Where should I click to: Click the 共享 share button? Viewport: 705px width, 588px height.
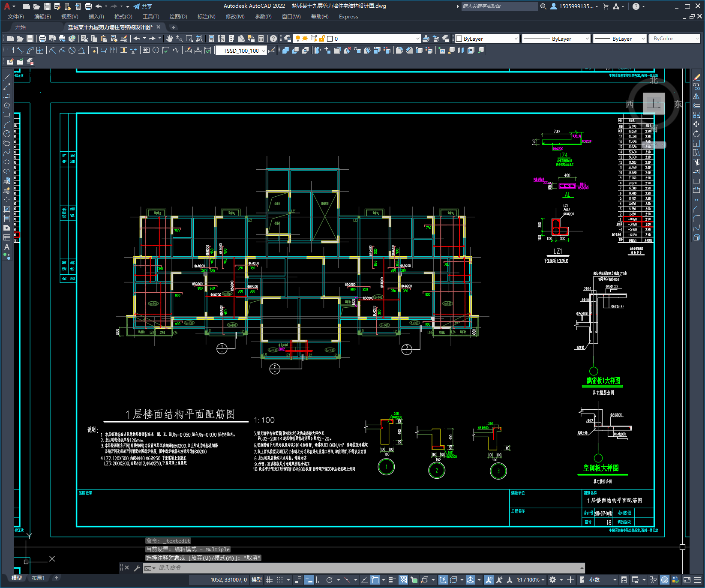pos(143,6)
